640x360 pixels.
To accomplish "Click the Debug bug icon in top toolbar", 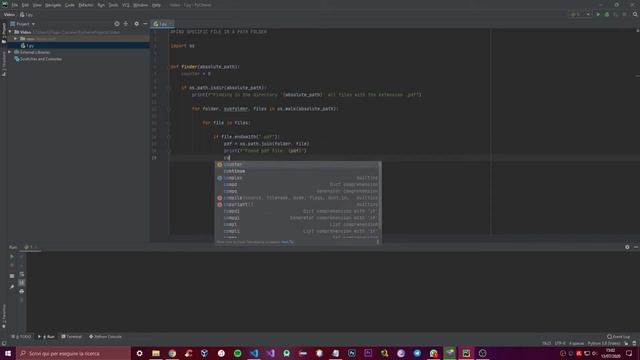I will click(607, 14).
